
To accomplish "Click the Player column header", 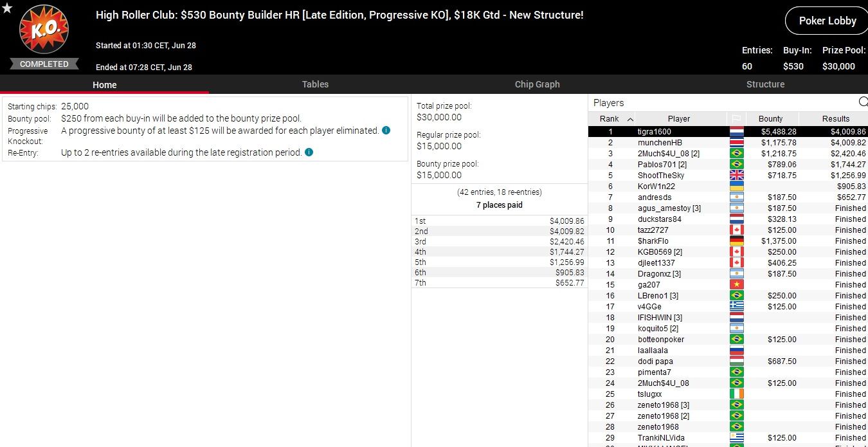I will pyautogui.click(x=678, y=119).
